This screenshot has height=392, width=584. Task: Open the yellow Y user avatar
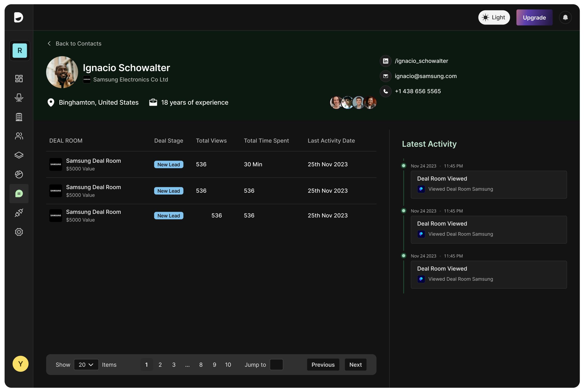pos(21,364)
